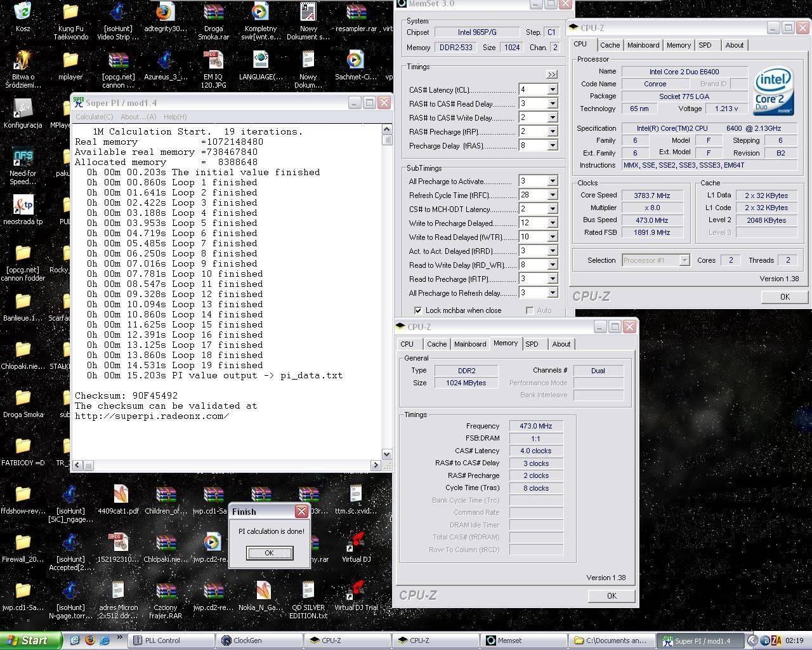The image size is (812, 650).
Task: Expand Write to Read Delayed (tWTR) dropdown
Action: click(x=552, y=237)
